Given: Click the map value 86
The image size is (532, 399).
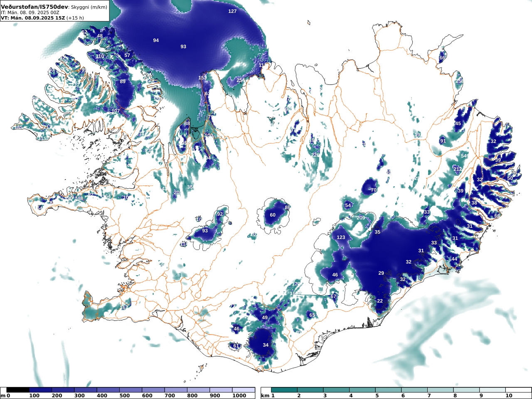Looking at the screenshot, I should pos(287,207).
